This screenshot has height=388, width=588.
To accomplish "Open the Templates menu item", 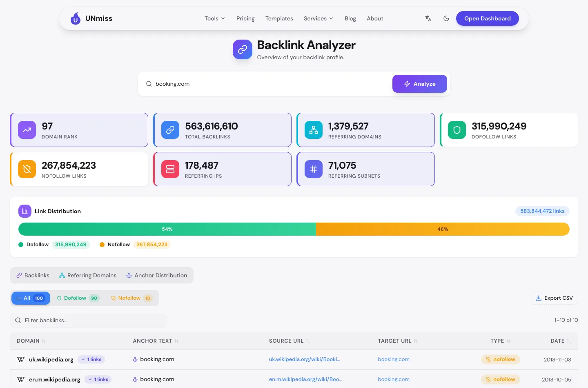I will click(279, 18).
